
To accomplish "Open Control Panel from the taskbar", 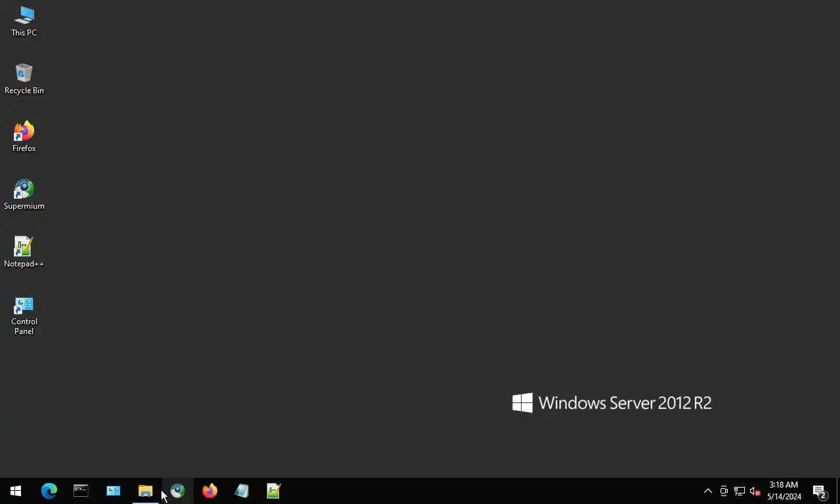I will (x=113, y=491).
